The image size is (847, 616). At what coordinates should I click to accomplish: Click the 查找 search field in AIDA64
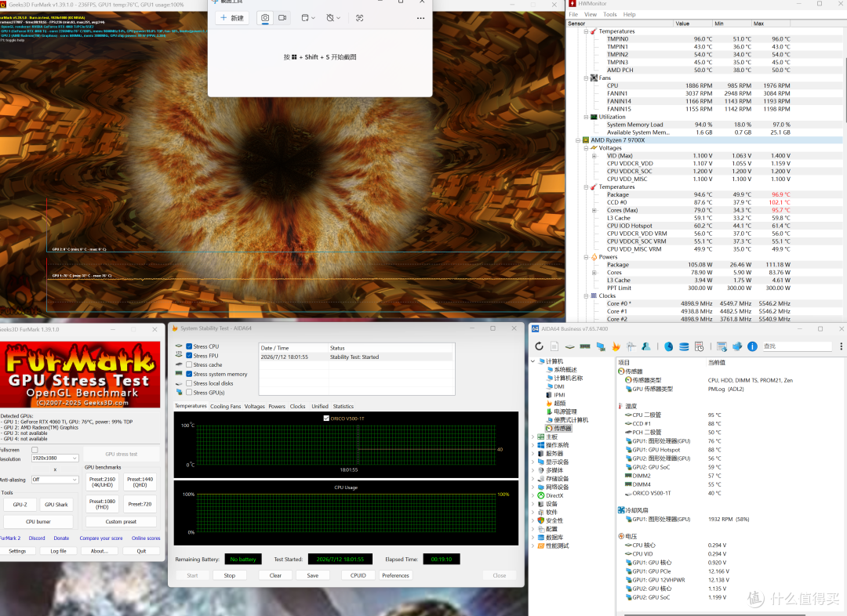798,346
